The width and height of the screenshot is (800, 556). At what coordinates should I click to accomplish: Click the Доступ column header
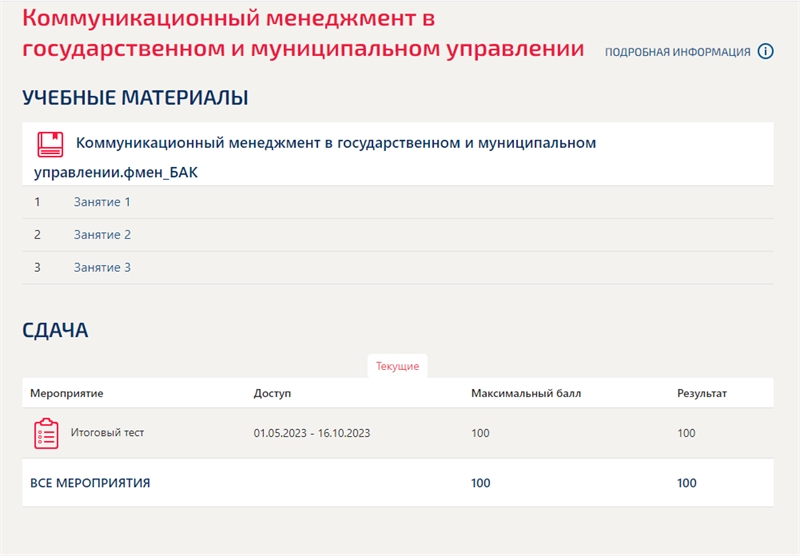click(272, 393)
